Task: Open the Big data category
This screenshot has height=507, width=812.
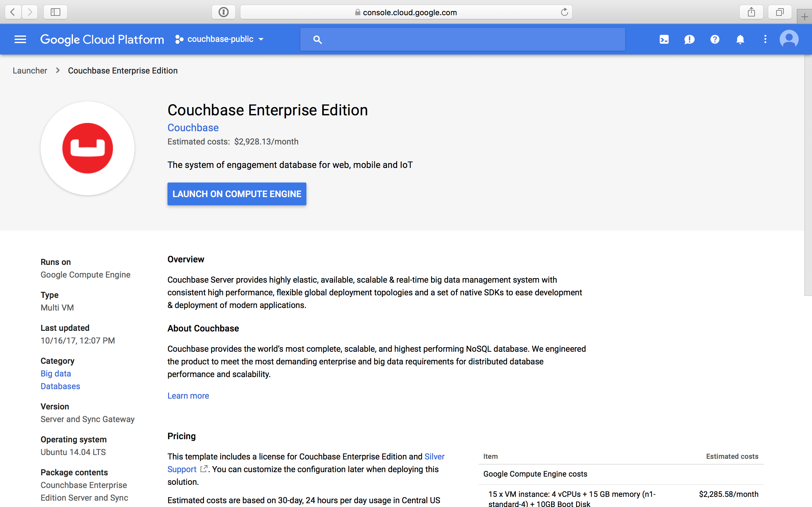Action: (56, 373)
